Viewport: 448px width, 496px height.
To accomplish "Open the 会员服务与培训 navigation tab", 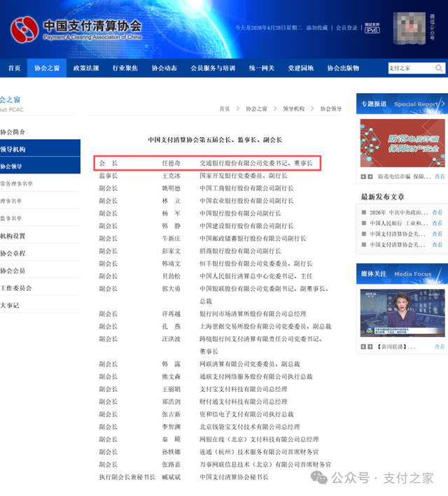I will [x=213, y=68].
